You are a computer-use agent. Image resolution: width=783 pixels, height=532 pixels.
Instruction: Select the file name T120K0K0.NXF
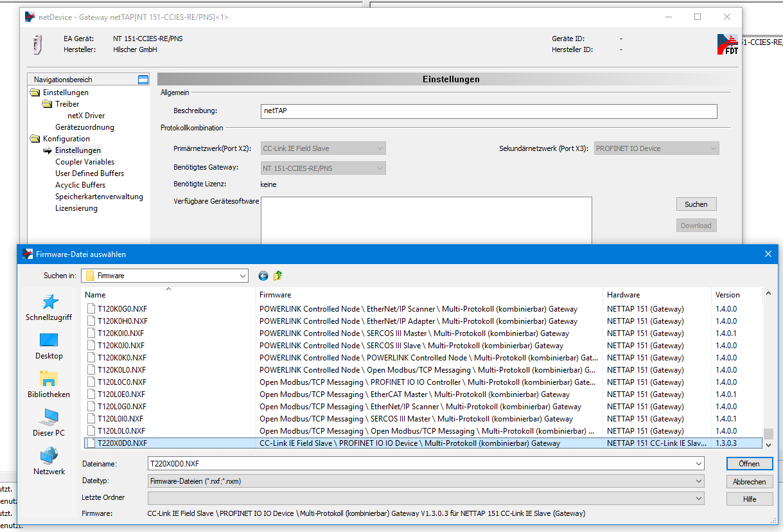[122, 358]
